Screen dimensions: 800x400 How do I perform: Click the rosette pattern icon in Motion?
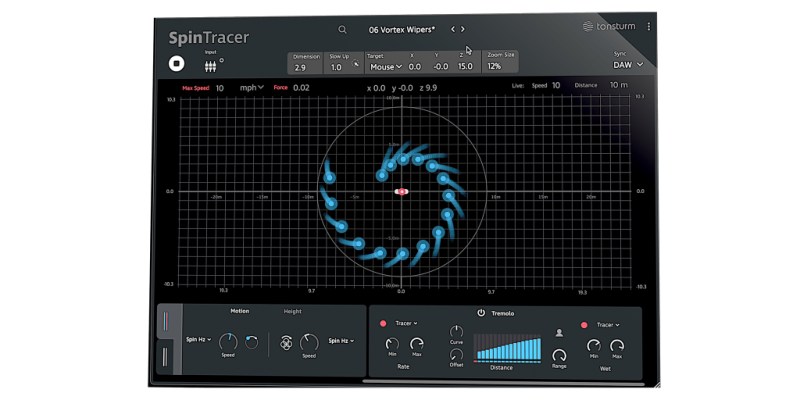(x=286, y=343)
